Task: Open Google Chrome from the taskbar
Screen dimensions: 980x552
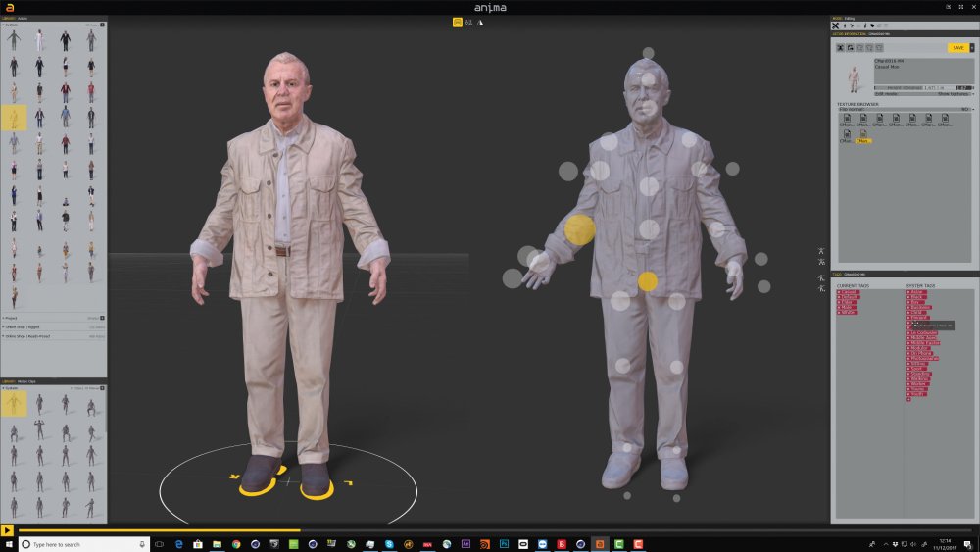Action: coord(236,544)
